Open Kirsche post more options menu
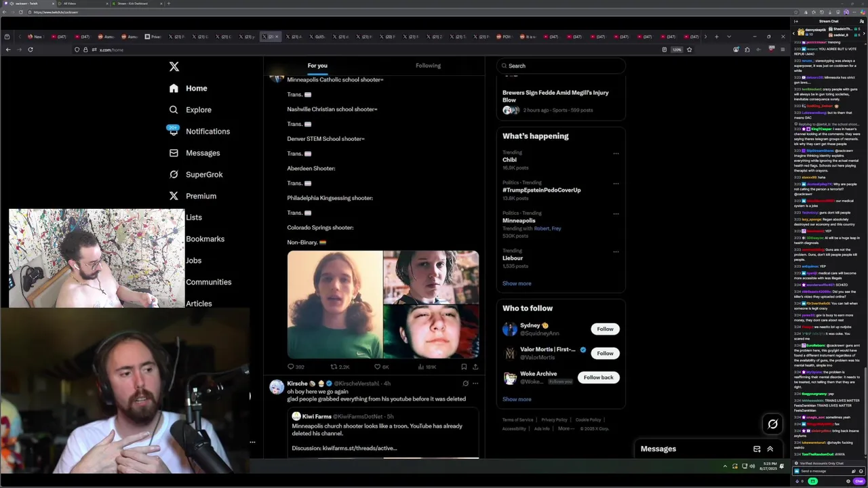The image size is (868, 488). click(475, 384)
